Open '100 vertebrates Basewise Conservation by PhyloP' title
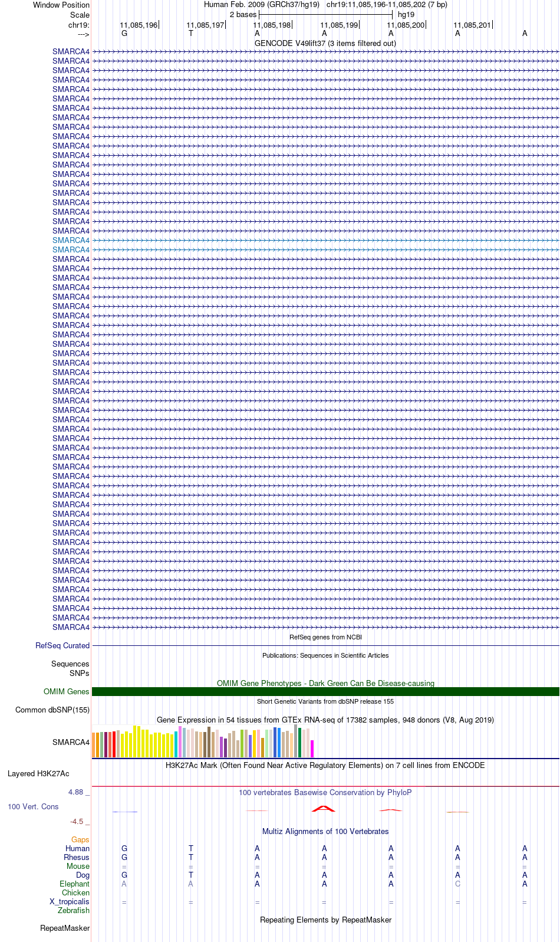Screen dimensions: 560x942 click(x=325, y=793)
